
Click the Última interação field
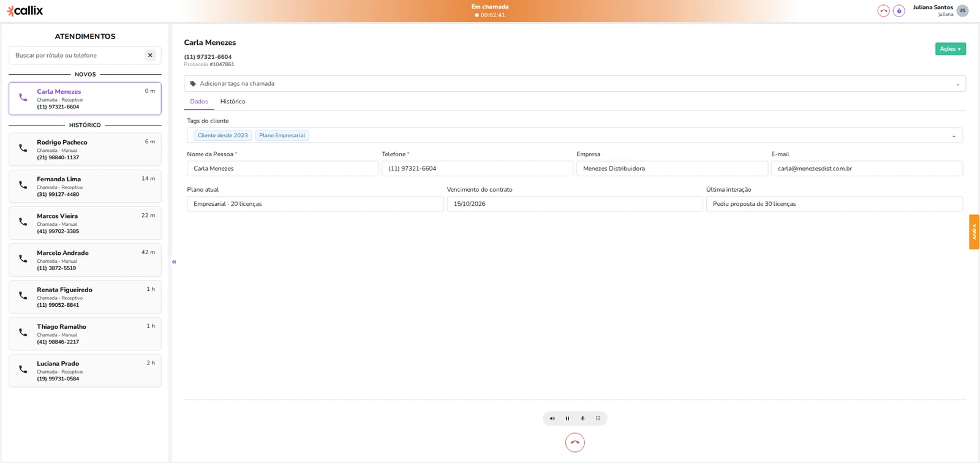(834, 204)
